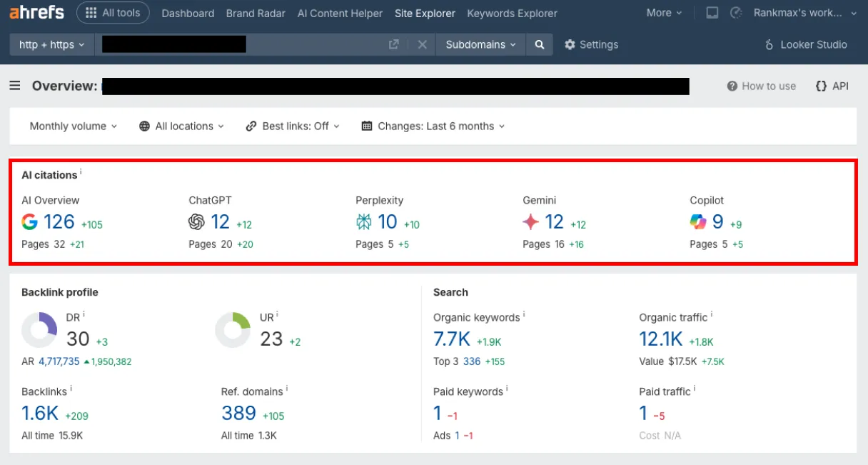Image resolution: width=868 pixels, height=465 pixels.
Task: Open the Copilot 9 citations value
Action: click(x=718, y=222)
